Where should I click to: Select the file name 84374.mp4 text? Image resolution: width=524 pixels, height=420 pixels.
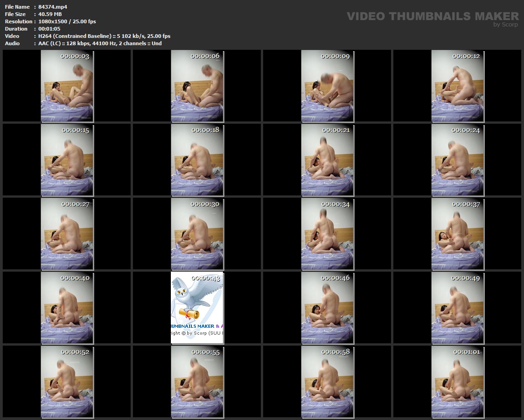(53, 7)
